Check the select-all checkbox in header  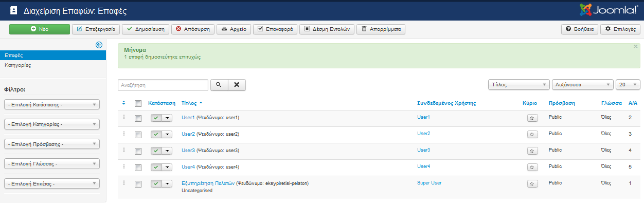tap(138, 103)
